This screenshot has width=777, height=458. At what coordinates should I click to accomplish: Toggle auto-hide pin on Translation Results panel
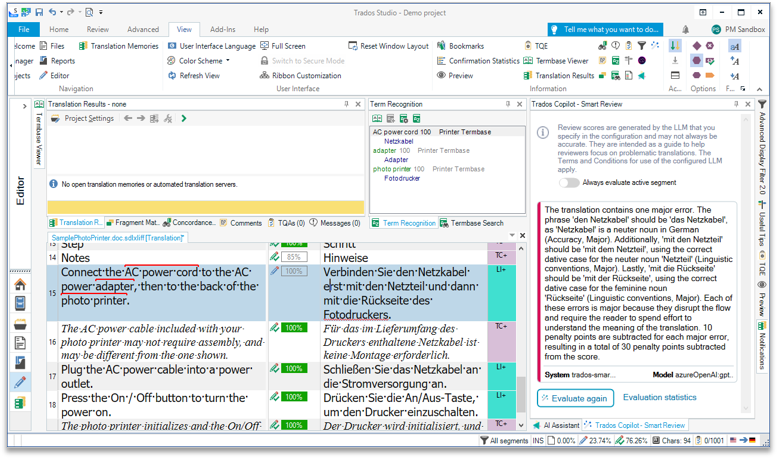pos(348,104)
